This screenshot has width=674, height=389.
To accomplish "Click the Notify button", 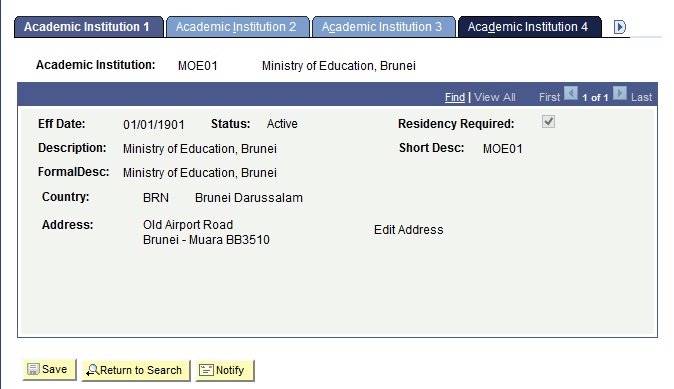I will coord(225,370).
